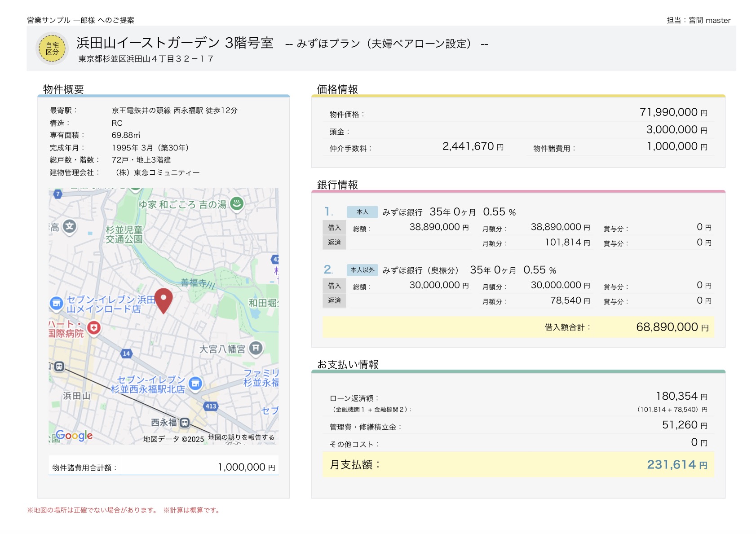Select the セブン-イレブン 杉並西永福駅北店 shop icon
This screenshot has width=756, height=534.
(x=195, y=384)
